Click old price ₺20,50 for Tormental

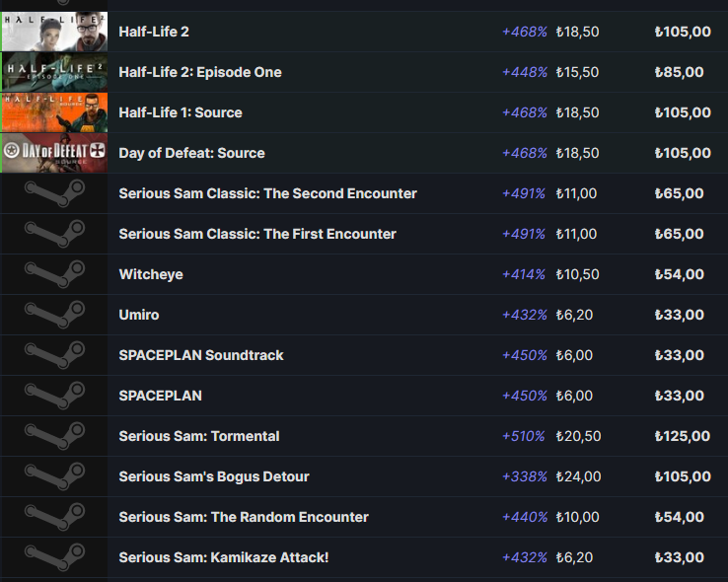pyautogui.click(x=578, y=436)
